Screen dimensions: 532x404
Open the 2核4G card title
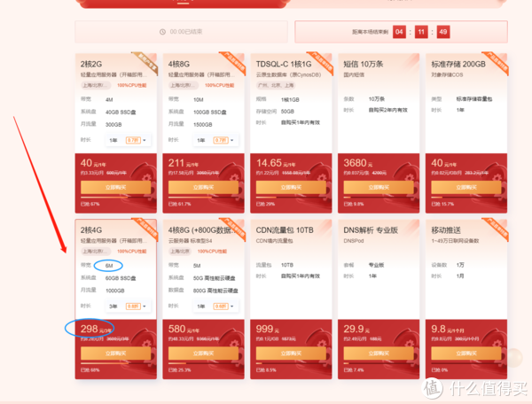pos(91,230)
